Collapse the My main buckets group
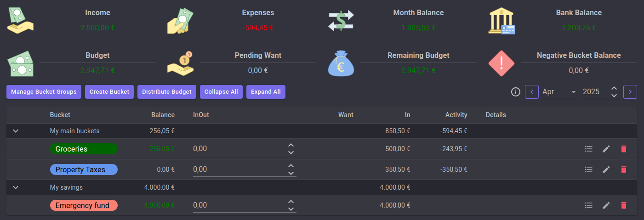Viewport: 644px width, 220px height. click(16, 131)
